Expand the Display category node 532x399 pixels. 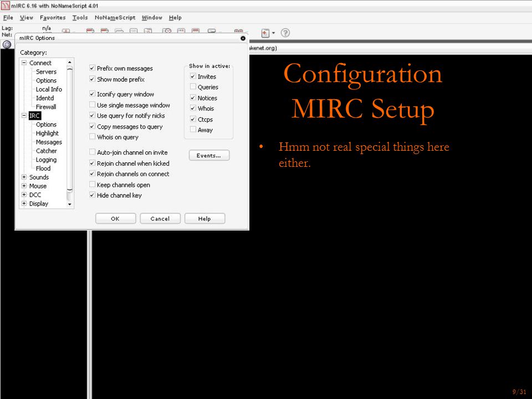click(24, 203)
